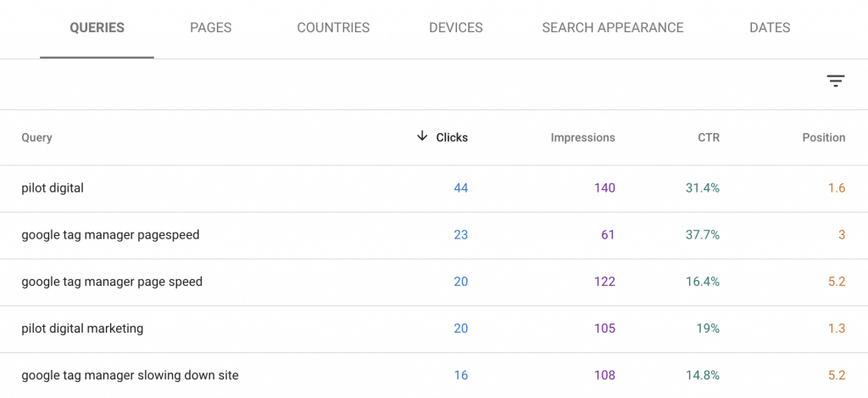Select 'google tag manager page speed' row

coord(112,282)
